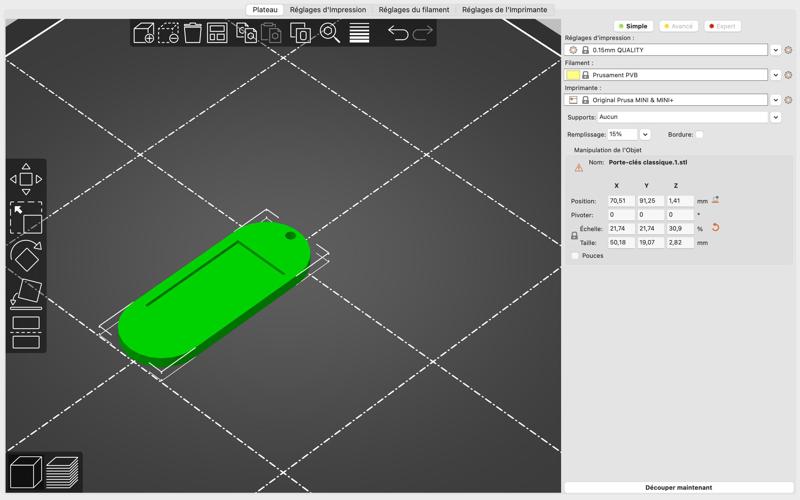The width and height of the screenshot is (800, 500).
Task: Select the Move tool
Action: 26,179
